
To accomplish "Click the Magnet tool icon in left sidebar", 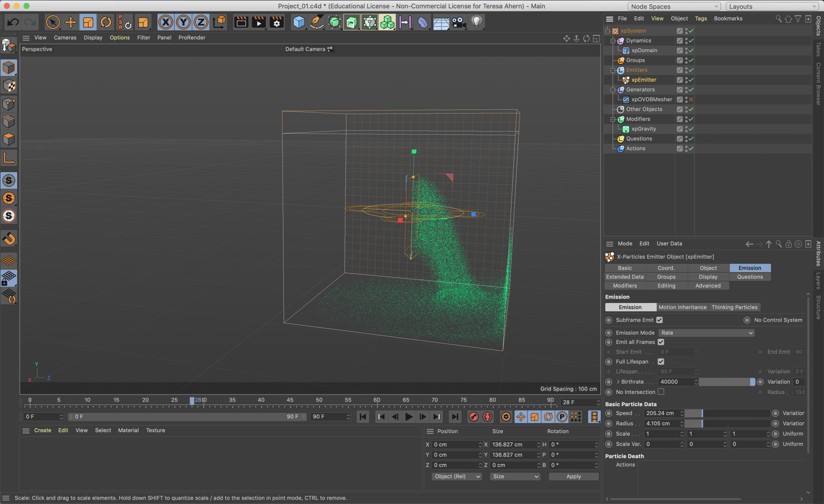I will click(x=9, y=238).
